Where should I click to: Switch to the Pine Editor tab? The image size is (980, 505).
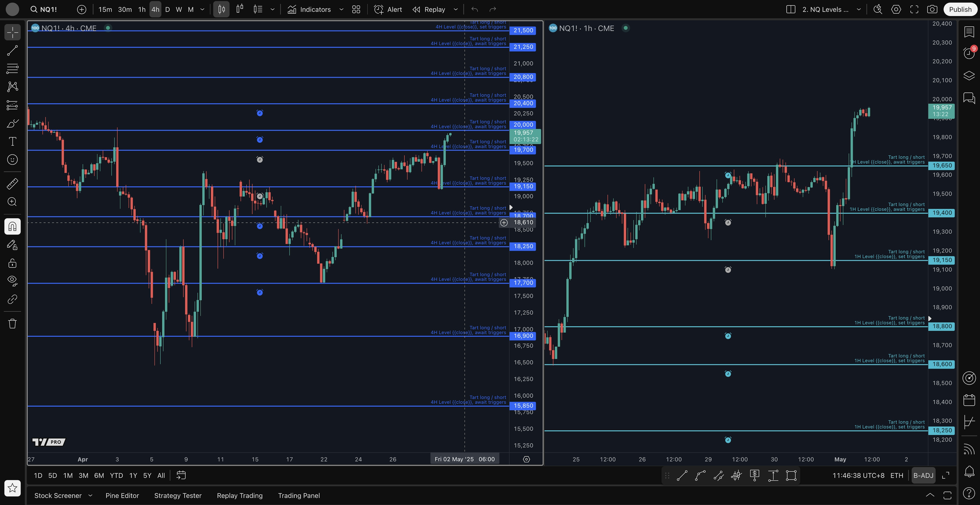tap(122, 496)
